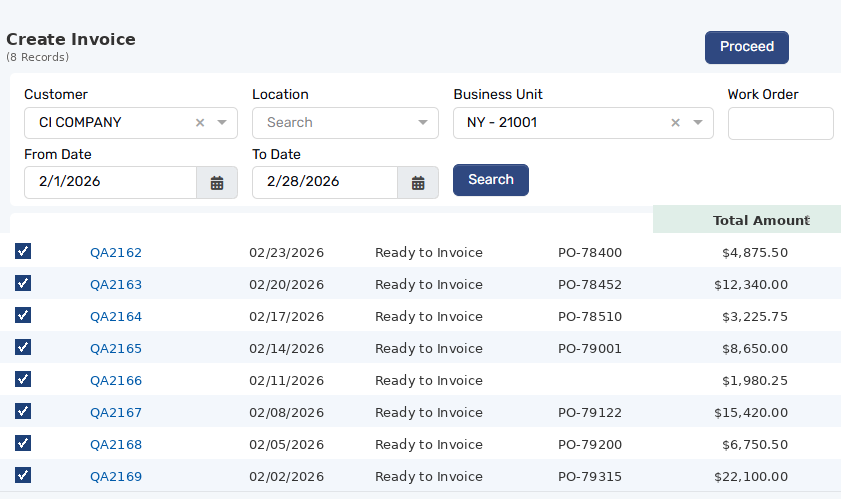The width and height of the screenshot is (842, 500).
Task: Click the From Date text field
Action: [x=110, y=183]
